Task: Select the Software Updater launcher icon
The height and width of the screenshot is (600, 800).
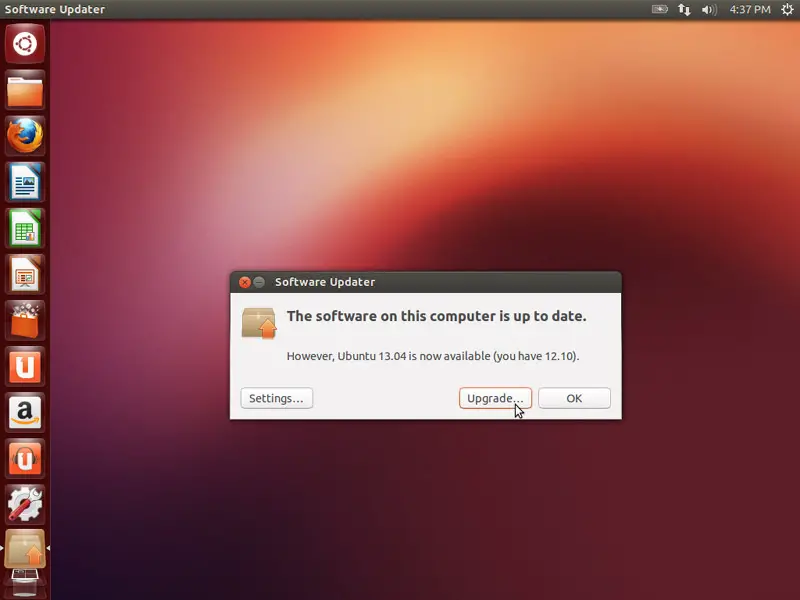Action: point(25,549)
